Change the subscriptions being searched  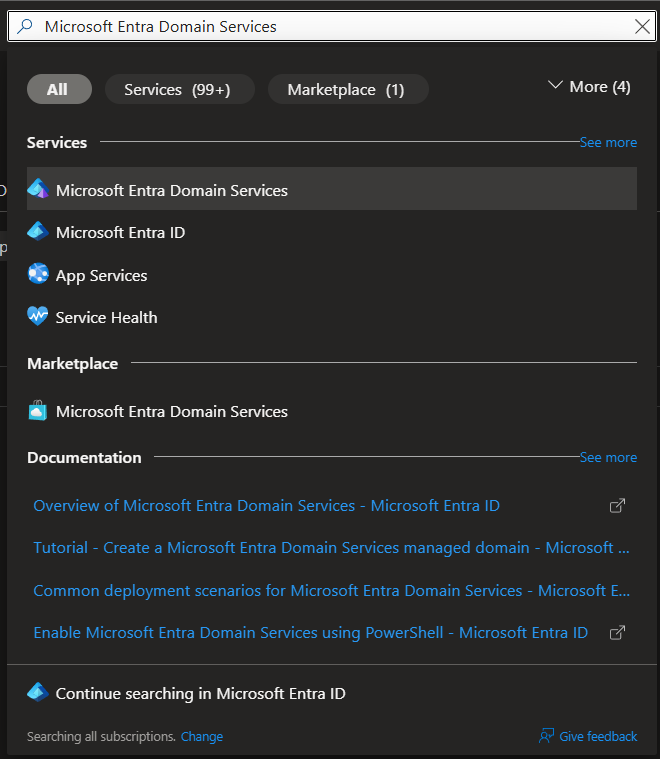tap(202, 737)
